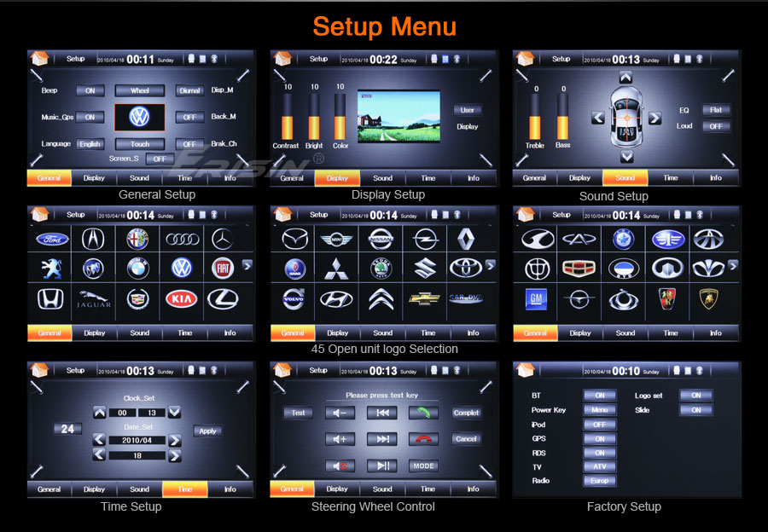Assign the previous track steering key
Viewport: 768px width, 532px height.
pos(382,413)
